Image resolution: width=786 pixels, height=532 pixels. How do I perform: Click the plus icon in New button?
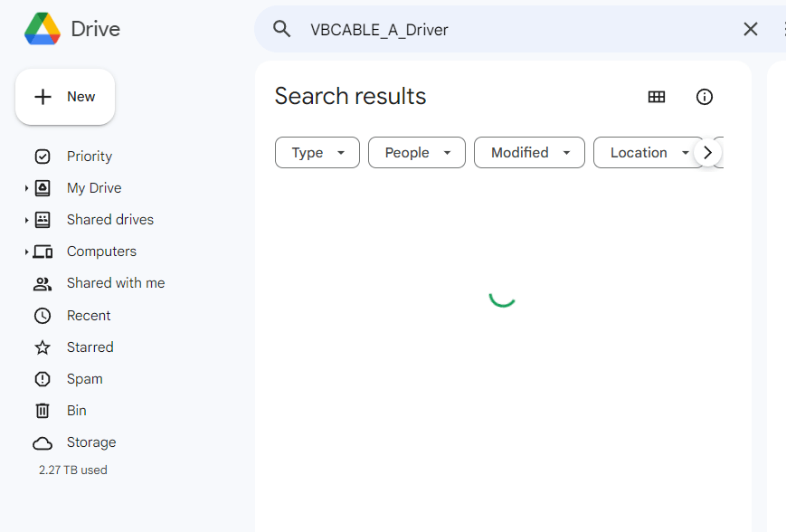click(43, 97)
